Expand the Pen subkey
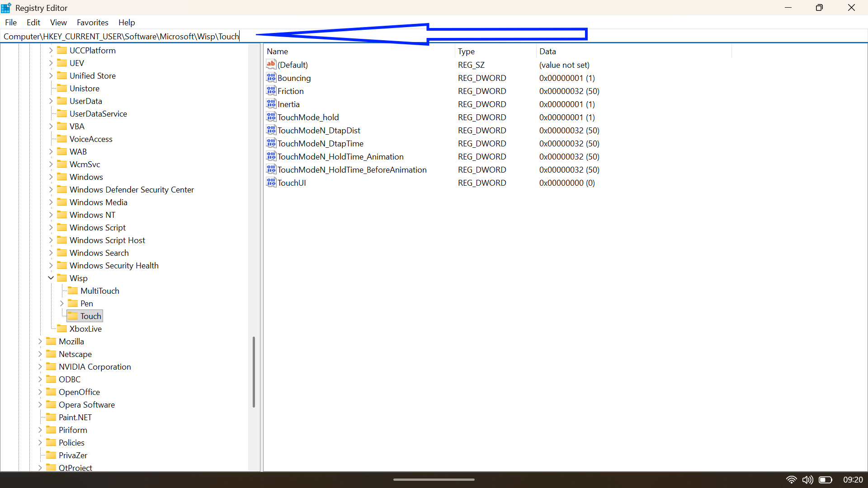This screenshot has width=868, height=488. pos(61,303)
